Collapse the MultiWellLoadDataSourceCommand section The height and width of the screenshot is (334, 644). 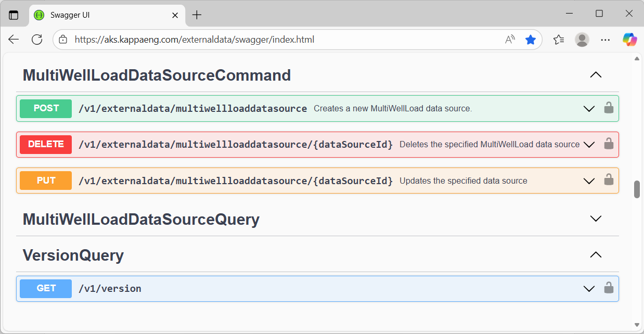(596, 75)
